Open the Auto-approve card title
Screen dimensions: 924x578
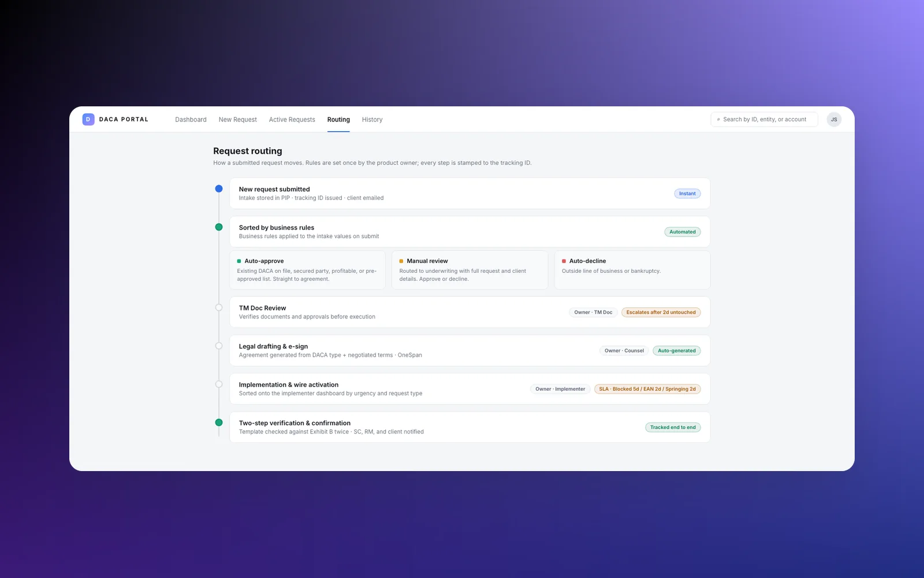(264, 261)
